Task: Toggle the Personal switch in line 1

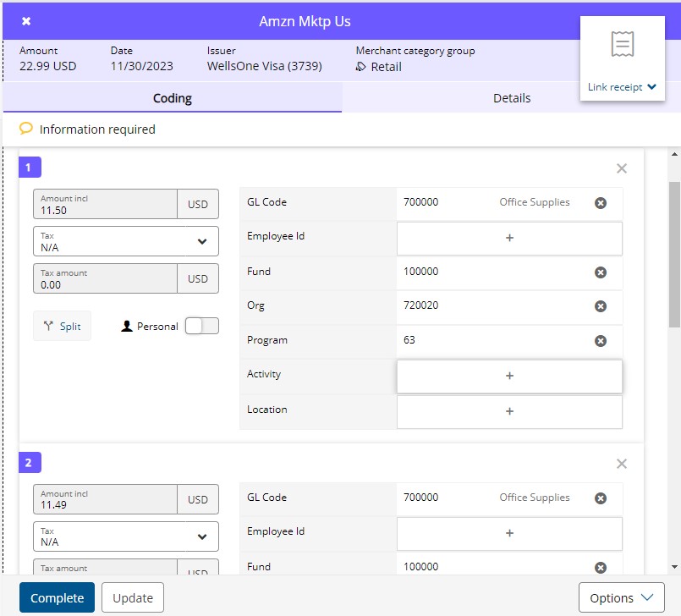Action: point(201,326)
